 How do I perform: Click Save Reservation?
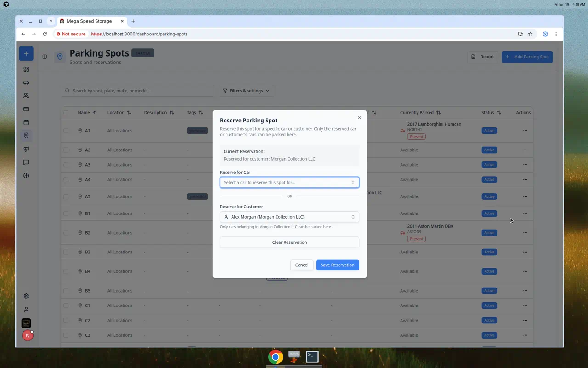(x=338, y=265)
